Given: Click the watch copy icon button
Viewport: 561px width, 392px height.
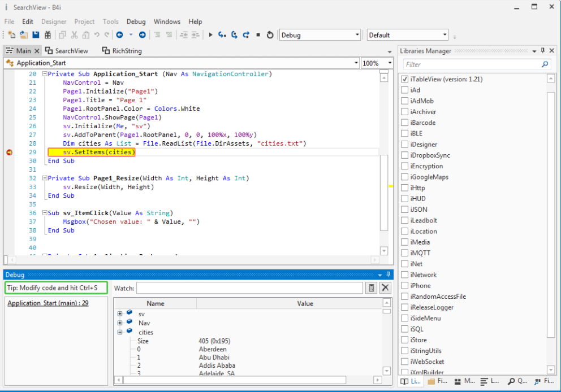Looking at the screenshot, I should [372, 288].
